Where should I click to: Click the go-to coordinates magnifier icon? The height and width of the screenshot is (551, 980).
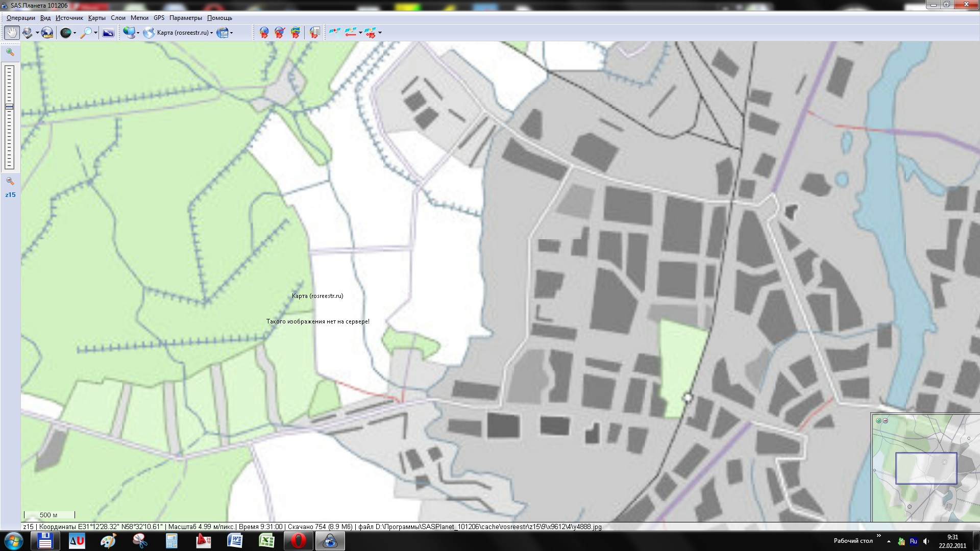[x=86, y=33]
